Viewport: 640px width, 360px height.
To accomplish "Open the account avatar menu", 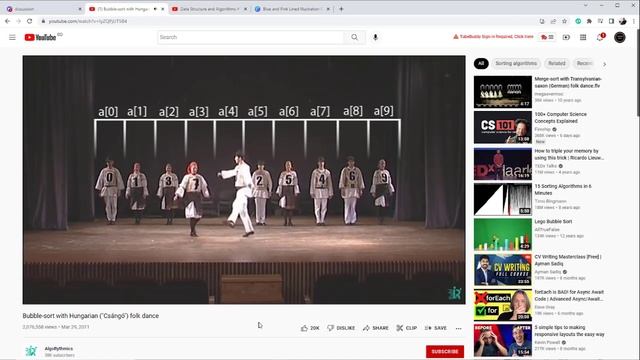I will pos(620,37).
